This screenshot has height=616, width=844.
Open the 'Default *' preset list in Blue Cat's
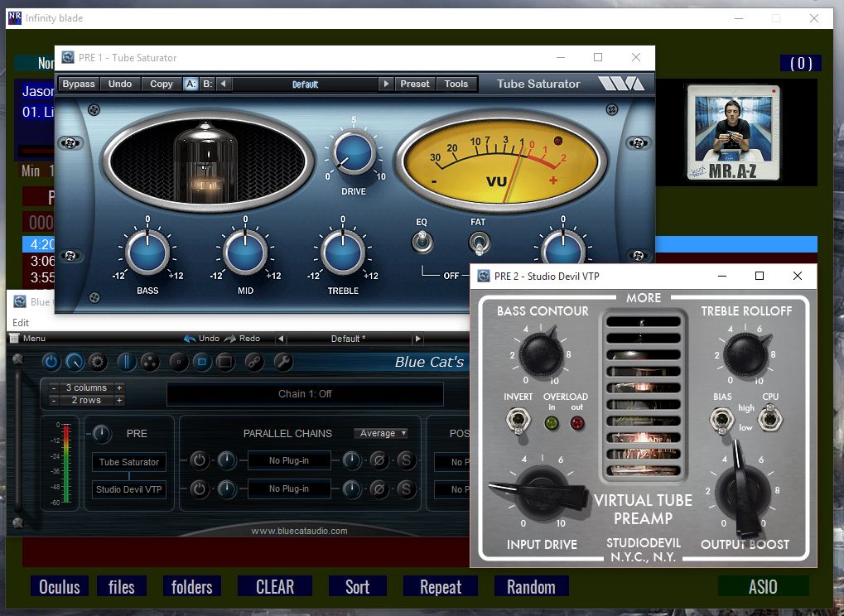click(x=349, y=339)
